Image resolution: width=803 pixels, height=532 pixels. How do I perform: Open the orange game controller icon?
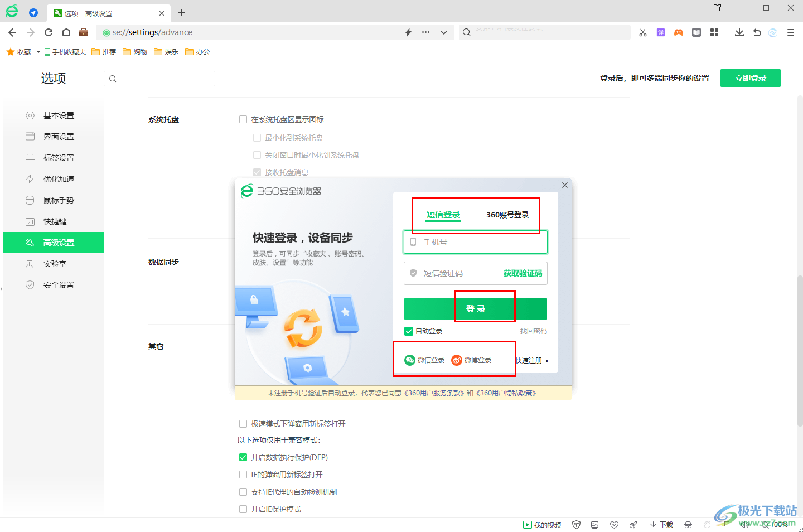pos(679,32)
